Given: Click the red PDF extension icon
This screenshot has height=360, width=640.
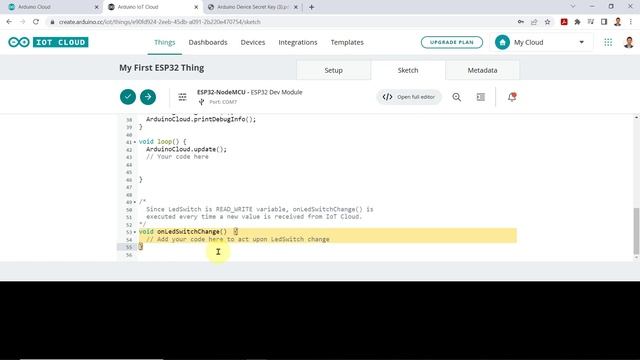Looking at the screenshot, I should click(564, 22).
